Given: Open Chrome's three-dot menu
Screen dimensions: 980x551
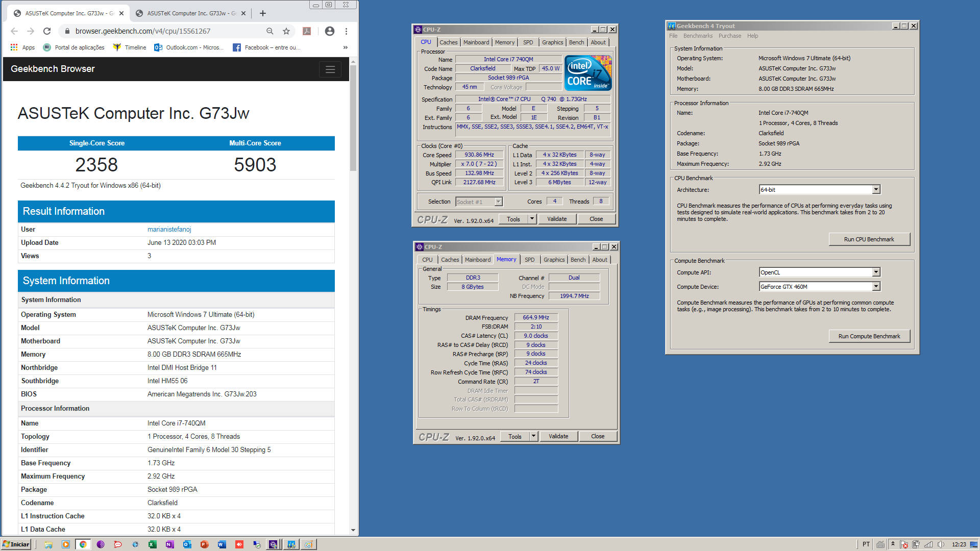Looking at the screenshot, I should (x=346, y=31).
